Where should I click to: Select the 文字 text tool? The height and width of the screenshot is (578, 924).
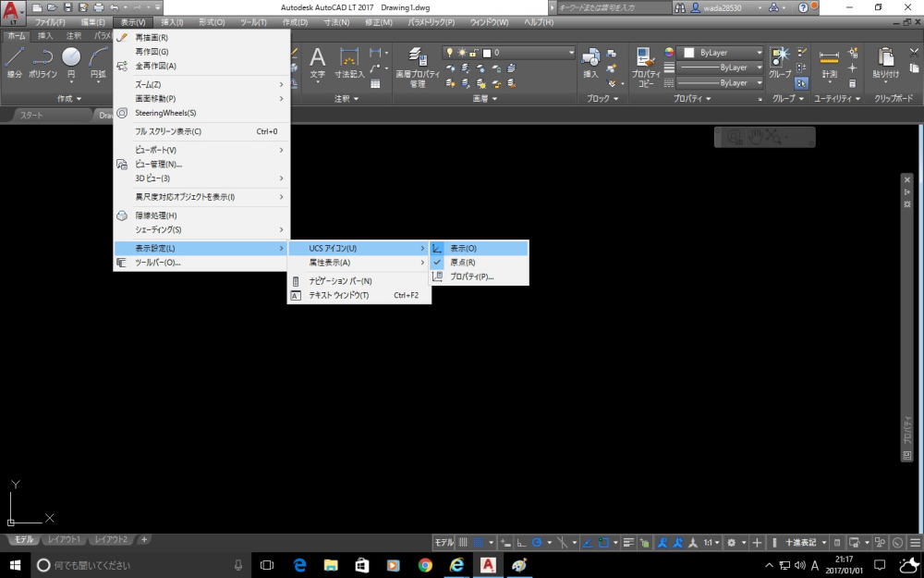pos(318,63)
